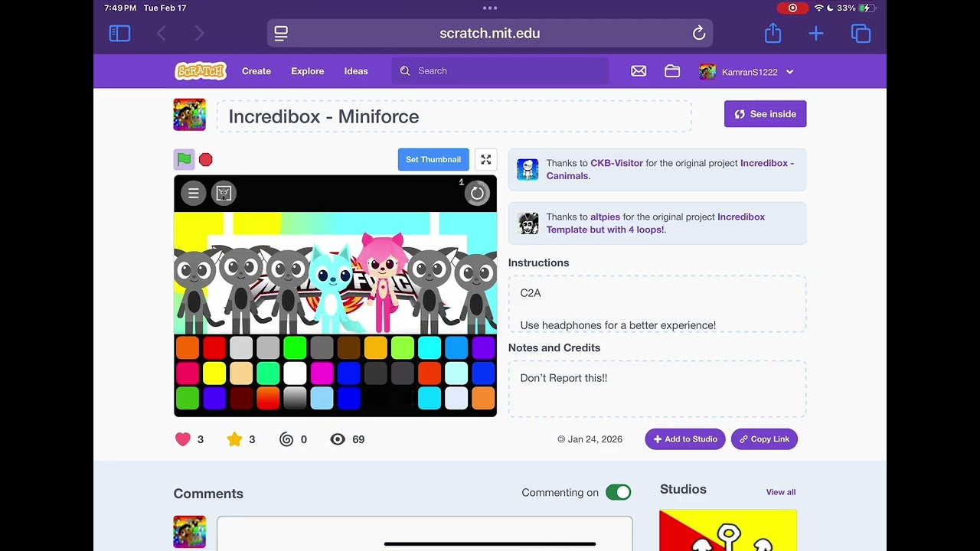
Task: Select the lime green sound swatch
Action: point(402,348)
